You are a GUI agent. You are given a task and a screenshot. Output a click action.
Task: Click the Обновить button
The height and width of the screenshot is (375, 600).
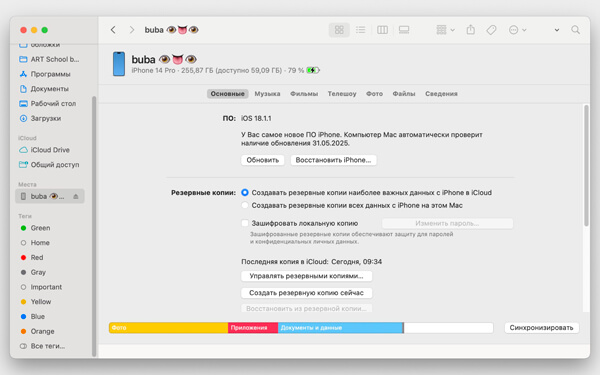click(262, 160)
